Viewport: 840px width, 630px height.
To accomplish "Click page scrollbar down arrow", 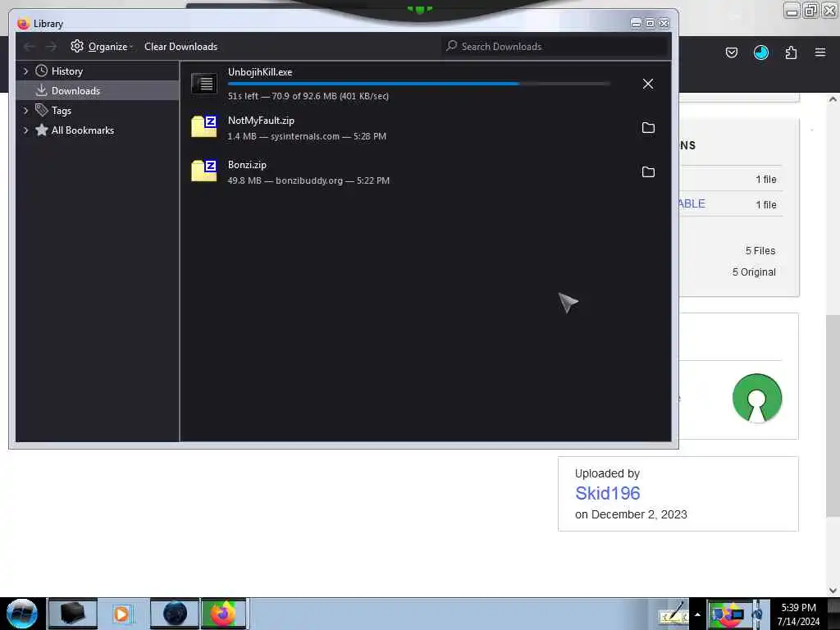I will click(x=833, y=590).
